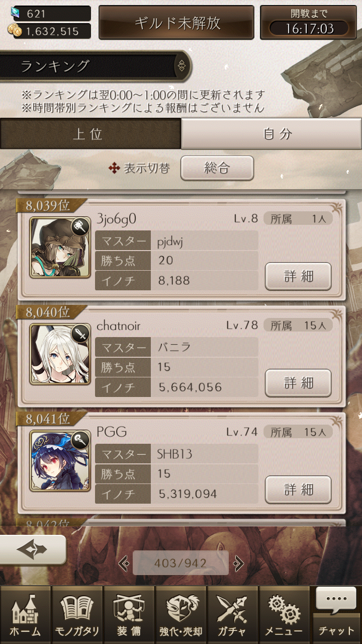Open the ホーム castle icon
362x644 pixels.
coord(26,614)
